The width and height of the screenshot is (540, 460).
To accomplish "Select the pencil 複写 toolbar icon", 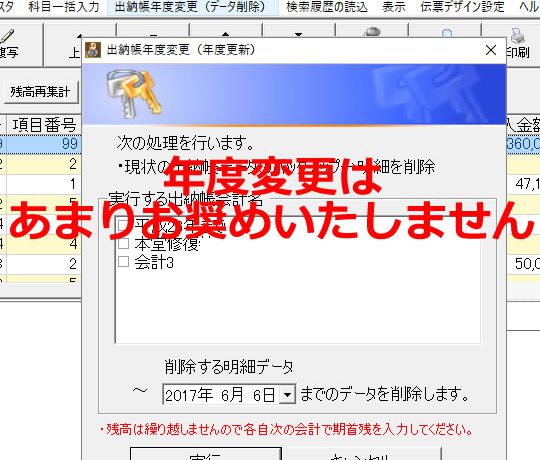I will click(x=8, y=36).
